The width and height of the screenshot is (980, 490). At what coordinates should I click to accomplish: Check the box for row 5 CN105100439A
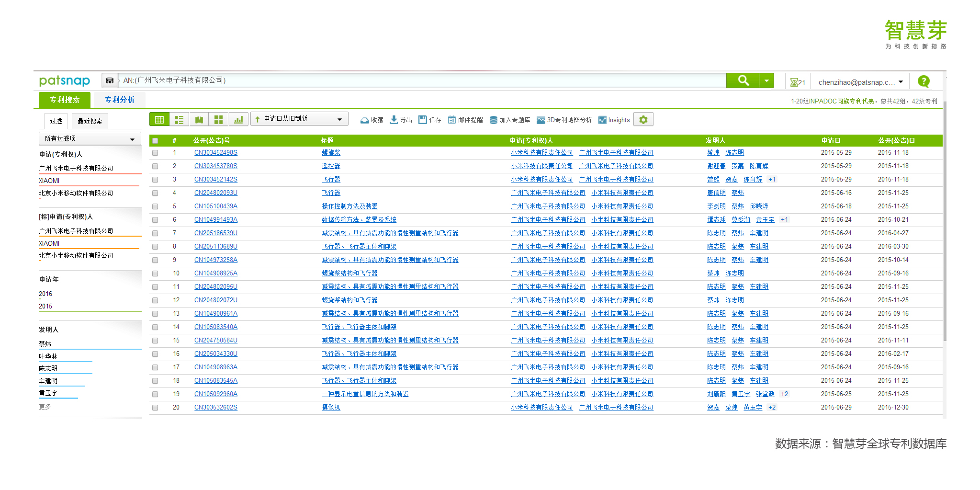click(155, 206)
